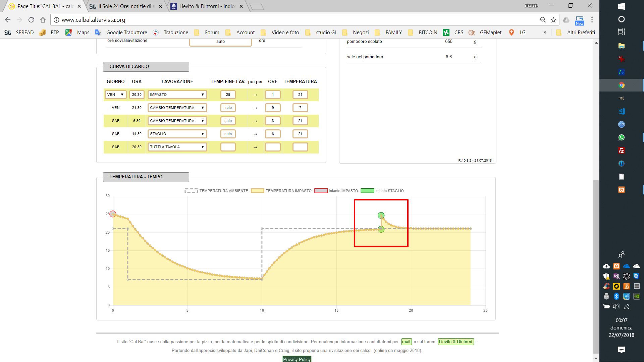This screenshot has width=644, height=362.
Task: Open a new browser tab
Action: [257, 6]
